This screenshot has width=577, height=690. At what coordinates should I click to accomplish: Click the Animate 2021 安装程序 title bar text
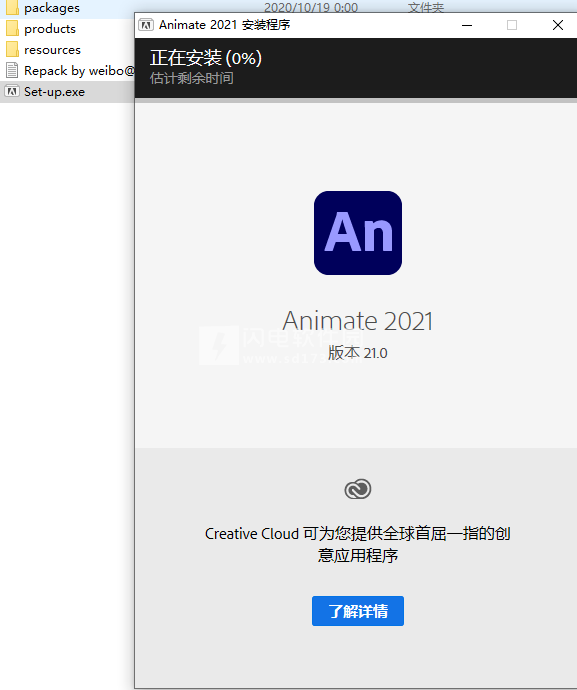click(224, 25)
